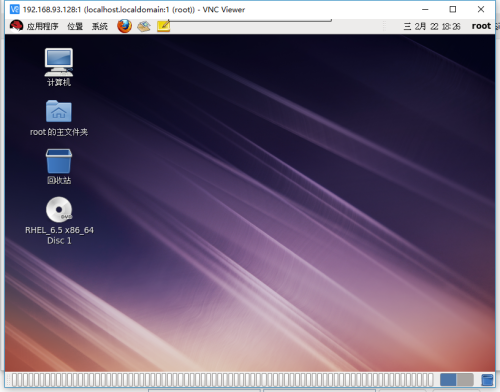Click the date and time clock
The width and height of the screenshot is (500, 392).
[432, 26]
